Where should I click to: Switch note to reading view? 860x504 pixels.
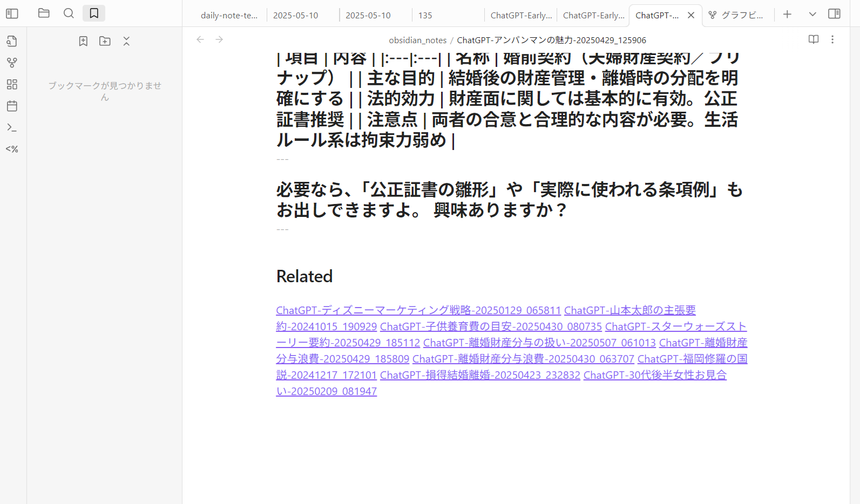tap(814, 39)
